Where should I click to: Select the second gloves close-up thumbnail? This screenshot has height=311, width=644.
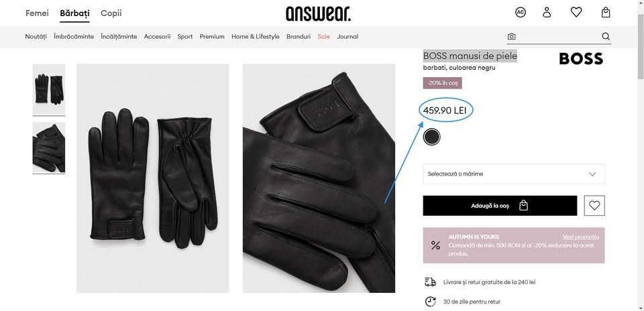click(49, 147)
